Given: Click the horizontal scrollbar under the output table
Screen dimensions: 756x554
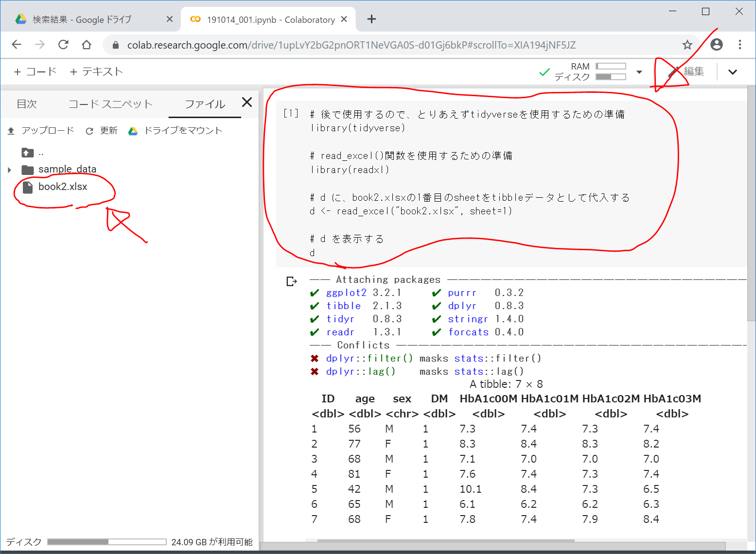Looking at the screenshot, I should [x=445, y=540].
